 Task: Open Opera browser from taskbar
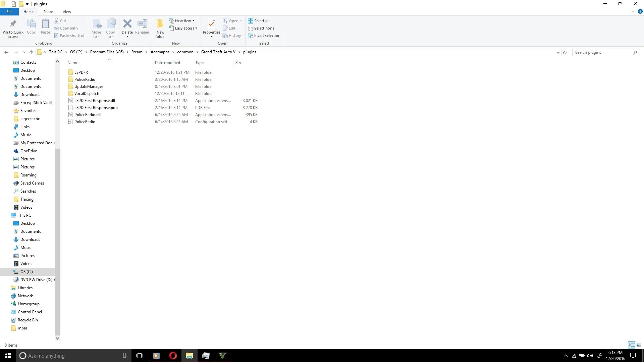tap(173, 356)
